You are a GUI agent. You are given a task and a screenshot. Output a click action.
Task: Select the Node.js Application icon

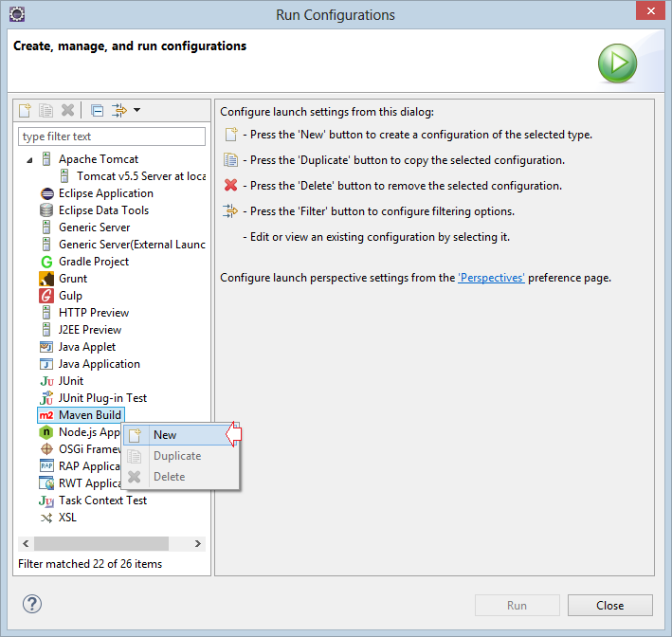[x=46, y=432]
